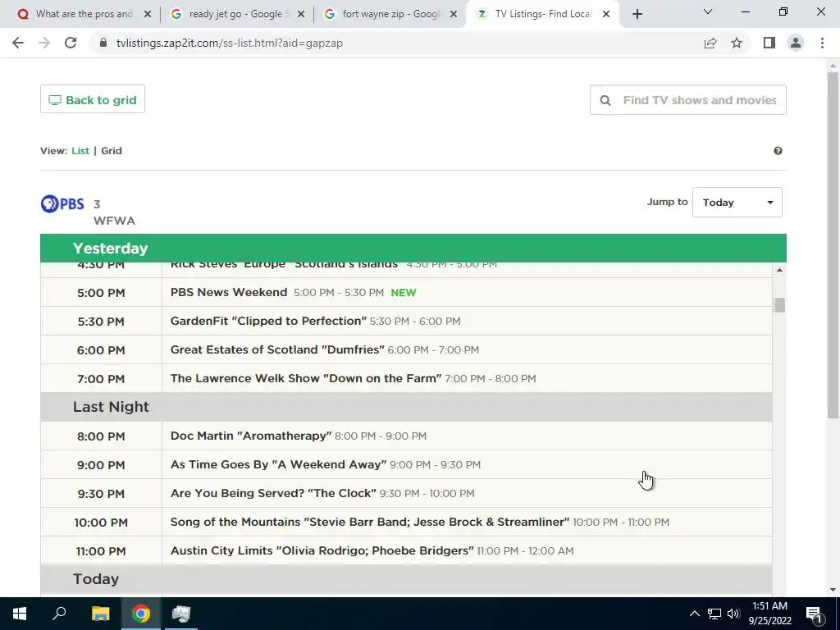Open Austin City Limits Olivia Rodrigo listing
This screenshot has height=630, width=840.
(322, 550)
